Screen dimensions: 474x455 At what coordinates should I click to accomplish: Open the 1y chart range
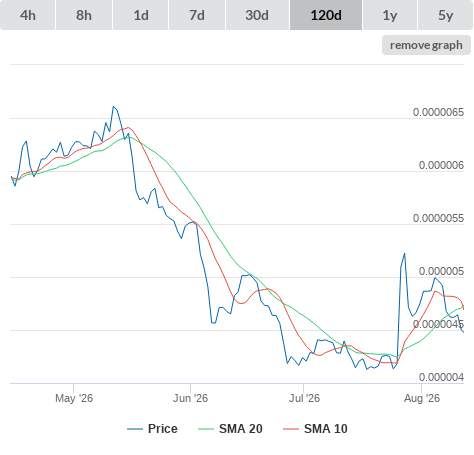390,15
